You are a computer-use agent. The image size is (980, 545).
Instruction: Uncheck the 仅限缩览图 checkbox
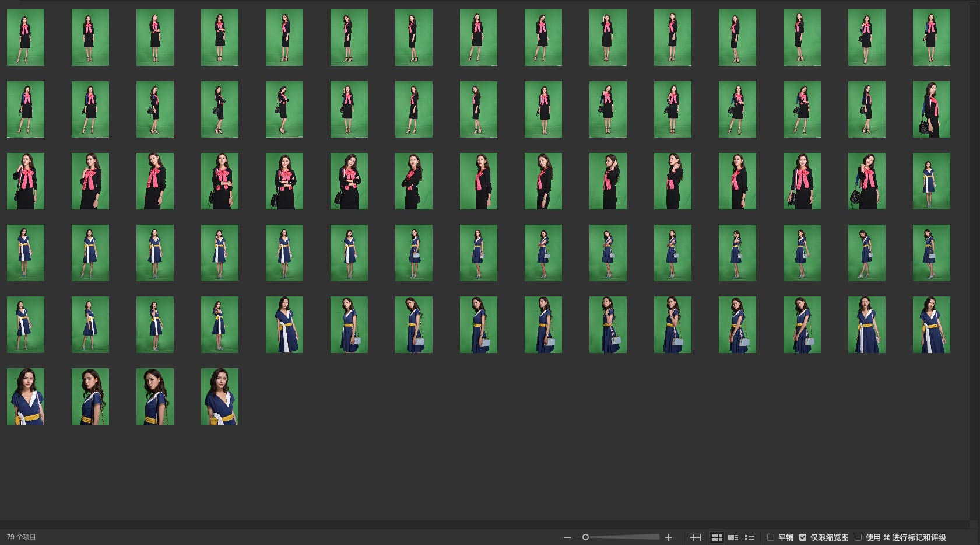[x=803, y=537]
